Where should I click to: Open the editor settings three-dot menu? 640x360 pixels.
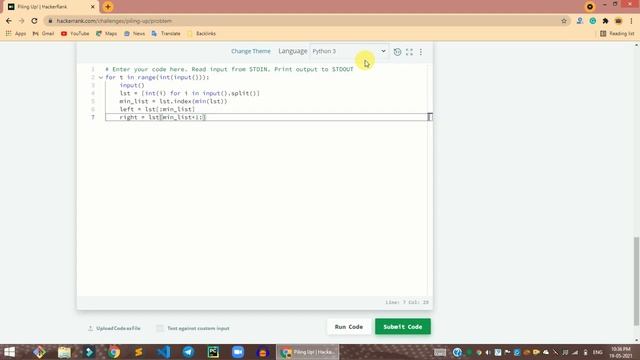421,52
